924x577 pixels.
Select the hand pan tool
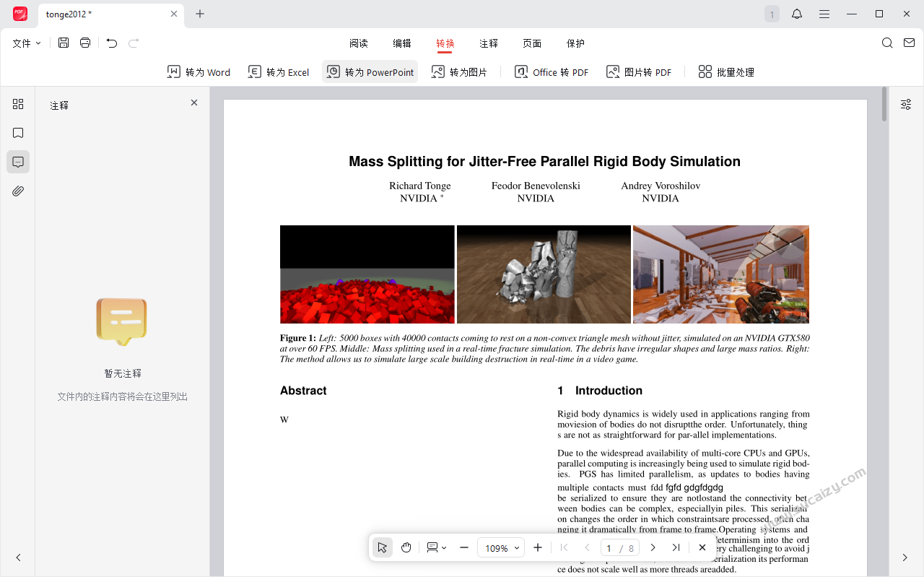click(406, 548)
